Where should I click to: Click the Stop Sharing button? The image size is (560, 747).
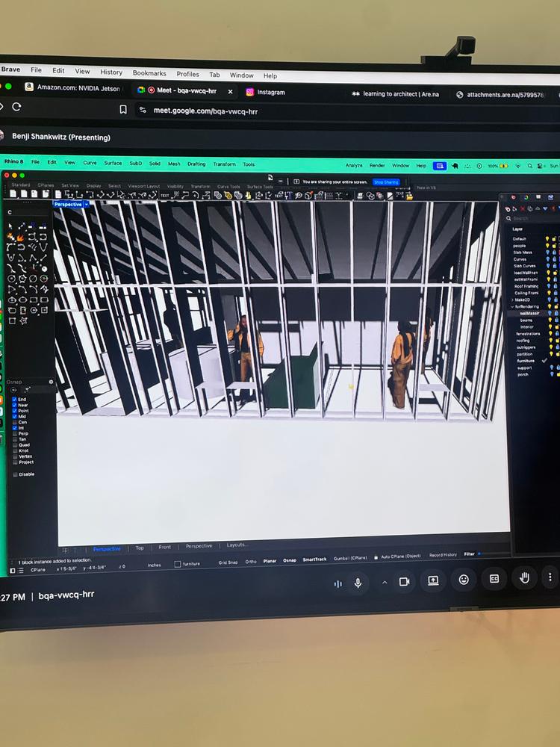click(386, 182)
